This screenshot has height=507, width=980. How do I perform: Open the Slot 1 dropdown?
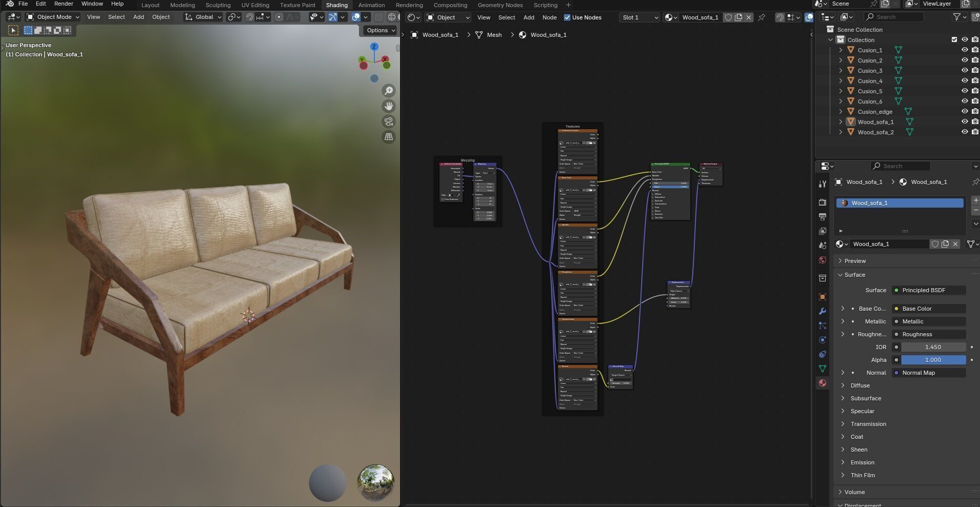click(x=639, y=17)
